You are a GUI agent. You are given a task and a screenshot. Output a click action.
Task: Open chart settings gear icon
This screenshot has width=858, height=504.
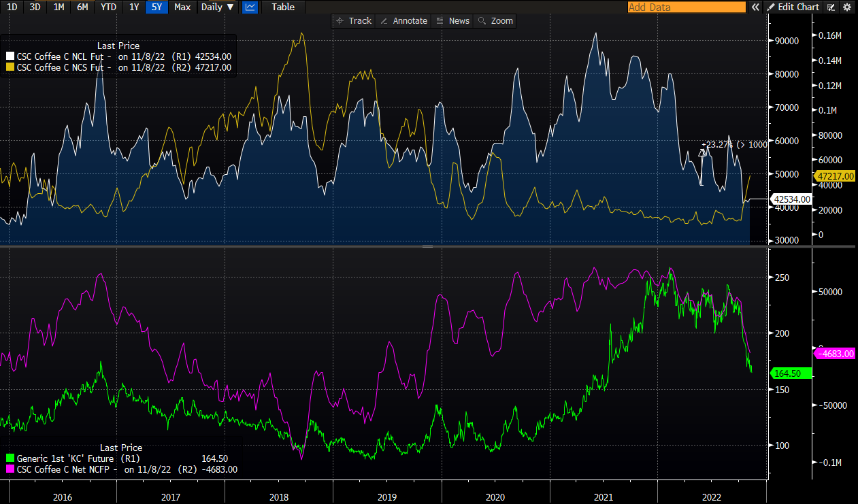coord(847,7)
